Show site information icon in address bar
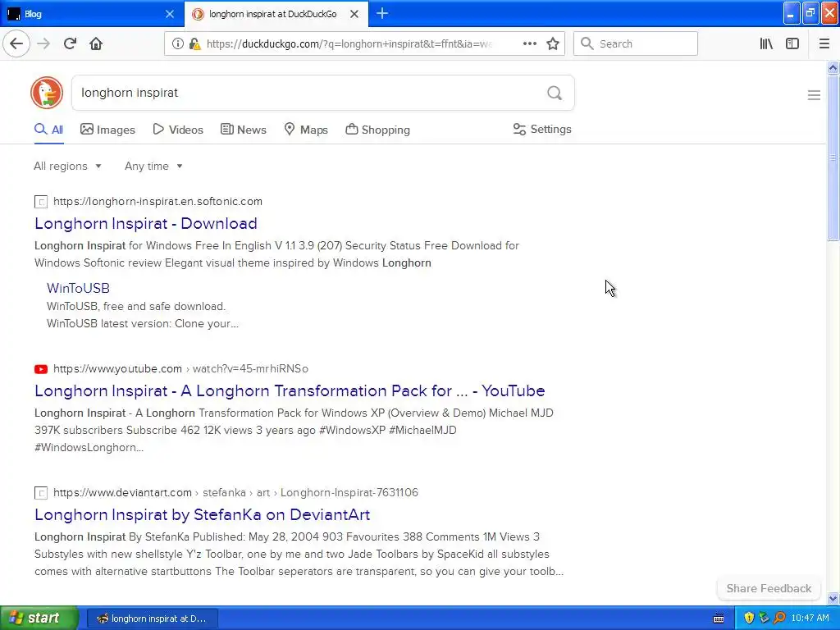Image resolution: width=840 pixels, height=630 pixels. pyautogui.click(x=177, y=44)
